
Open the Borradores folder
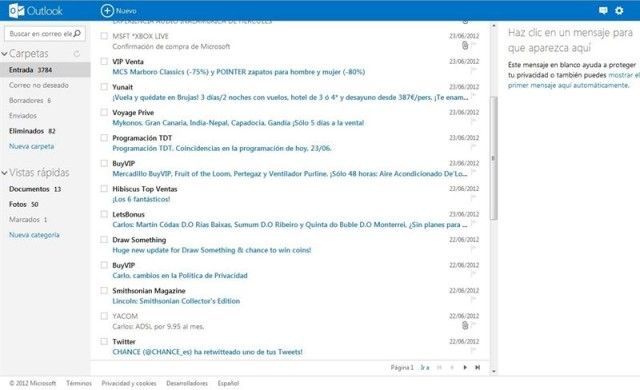(30, 100)
